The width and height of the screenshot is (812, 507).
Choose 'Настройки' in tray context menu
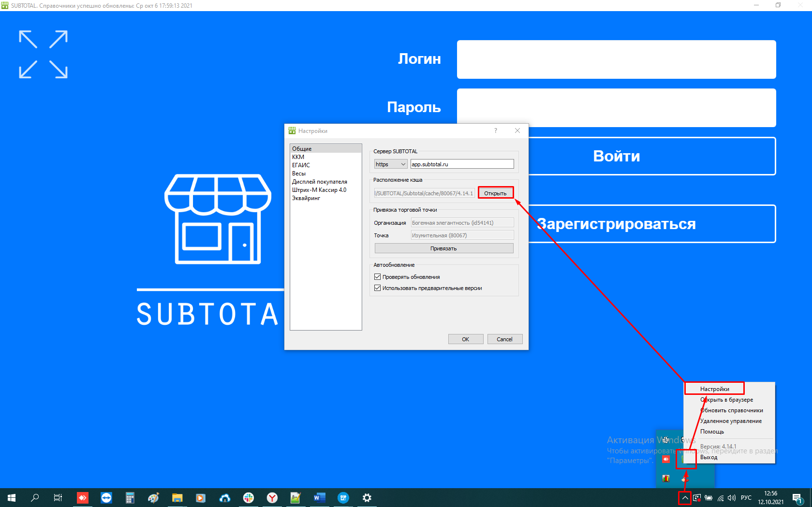coord(729,389)
